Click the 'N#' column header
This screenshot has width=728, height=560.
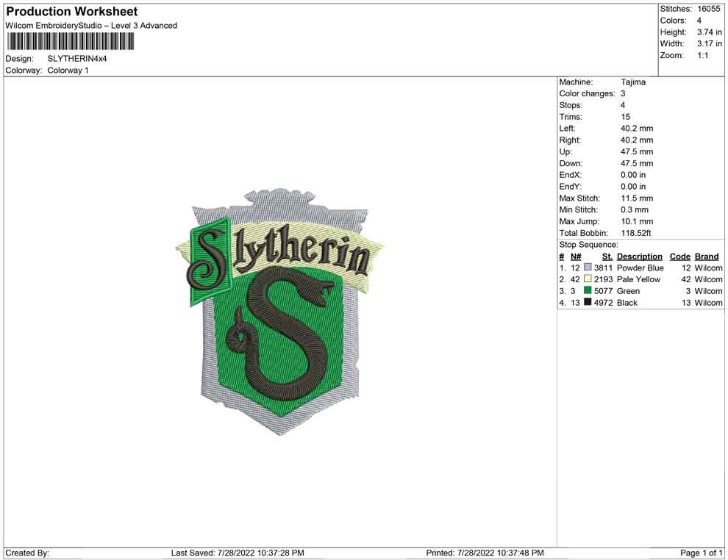click(576, 256)
